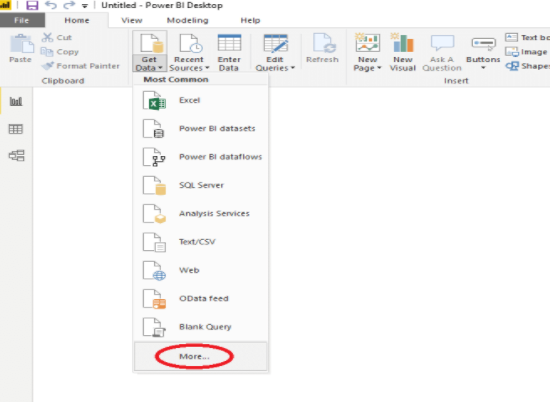Select Text/CSV data source
This screenshot has height=402, width=555.
pyautogui.click(x=201, y=242)
